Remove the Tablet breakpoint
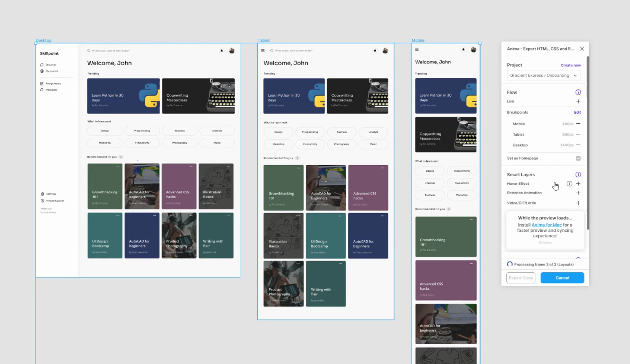 578,134
